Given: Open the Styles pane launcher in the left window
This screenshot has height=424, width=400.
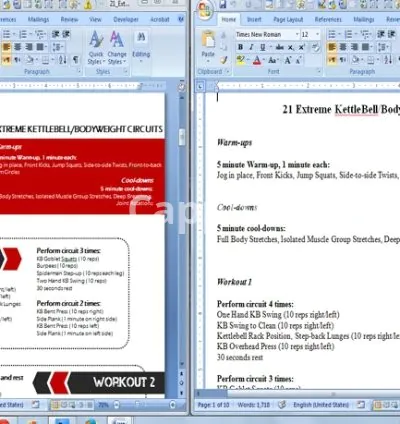Looking at the screenshot, I should pyautogui.click(x=125, y=71).
